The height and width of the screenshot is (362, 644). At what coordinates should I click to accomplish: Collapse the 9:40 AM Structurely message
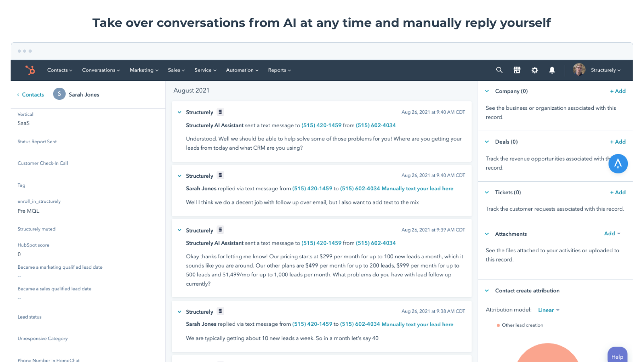[x=179, y=112]
